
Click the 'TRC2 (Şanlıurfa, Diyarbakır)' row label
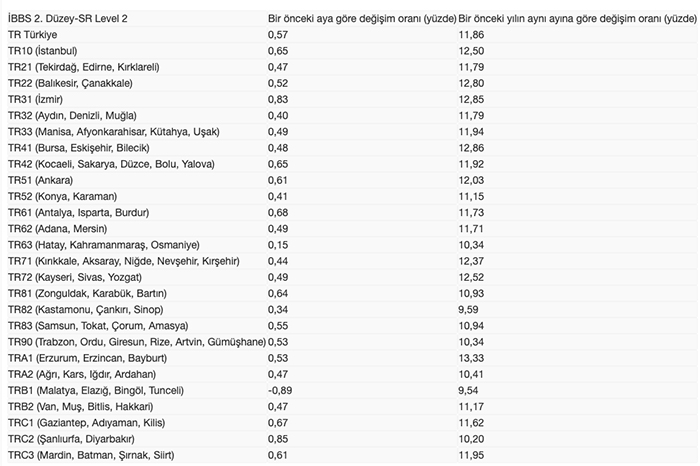click(x=72, y=439)
